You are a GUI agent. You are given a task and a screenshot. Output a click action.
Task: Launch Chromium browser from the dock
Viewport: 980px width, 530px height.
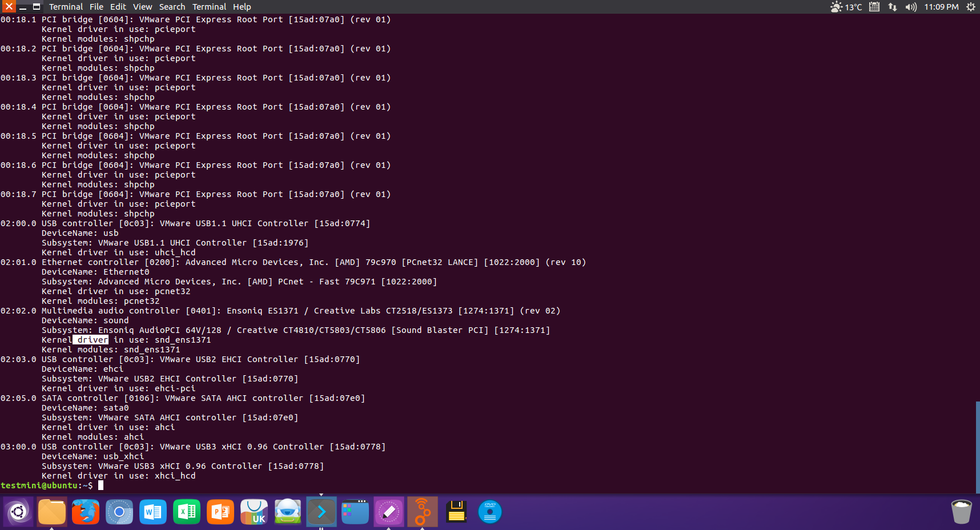[119, 512]
